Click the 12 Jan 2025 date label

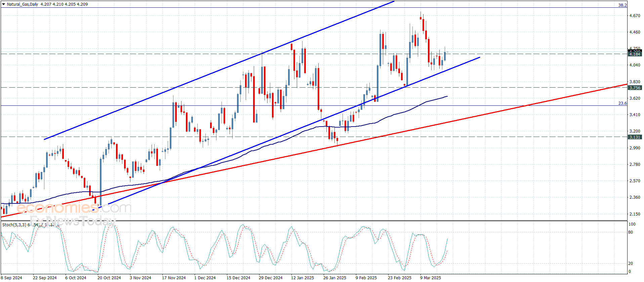coord(302,278)
